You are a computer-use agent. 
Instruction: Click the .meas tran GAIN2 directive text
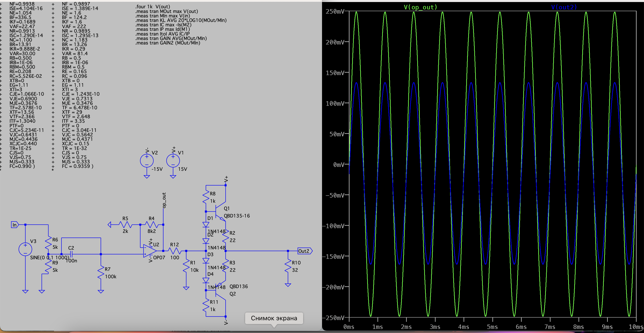click(x=167, y=43)
